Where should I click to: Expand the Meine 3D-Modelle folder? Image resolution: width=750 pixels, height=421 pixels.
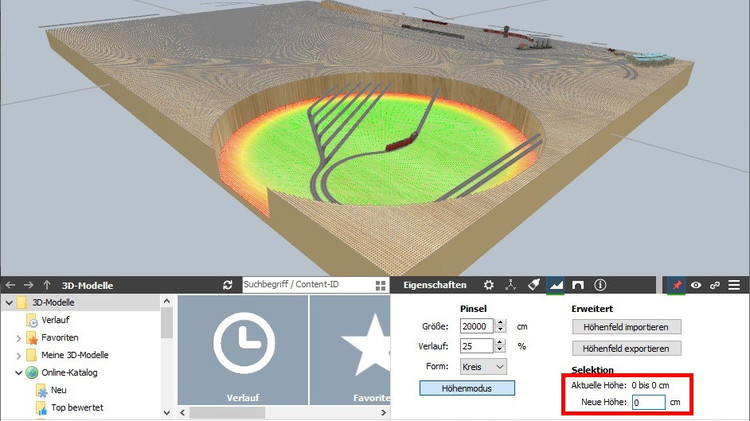click(x=18, y=355)
